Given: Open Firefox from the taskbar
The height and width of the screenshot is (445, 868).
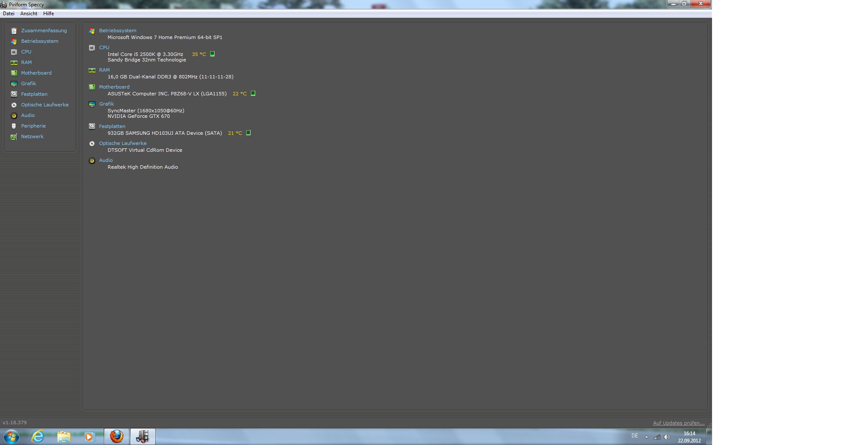Looking at the screenshot, I should [117, 437].
